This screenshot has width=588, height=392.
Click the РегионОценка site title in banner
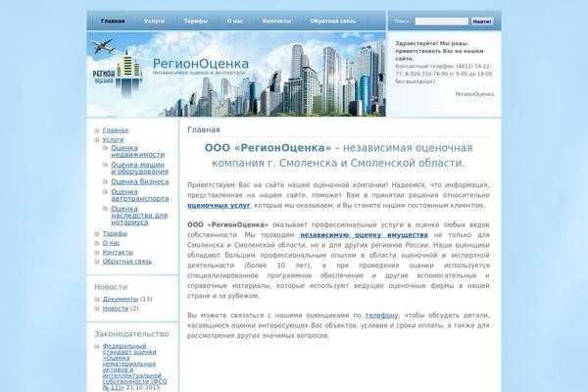201,64
